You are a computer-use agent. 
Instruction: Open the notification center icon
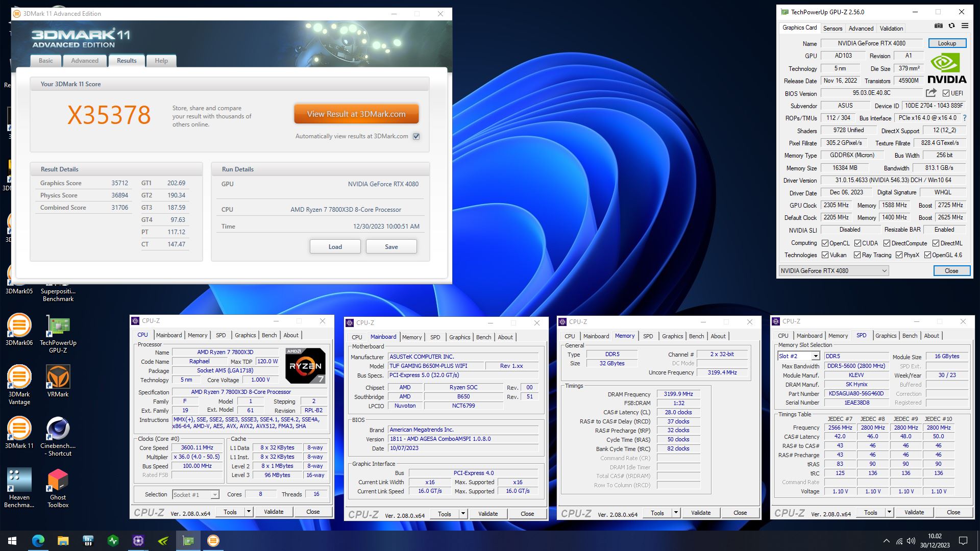coord(963,541)
